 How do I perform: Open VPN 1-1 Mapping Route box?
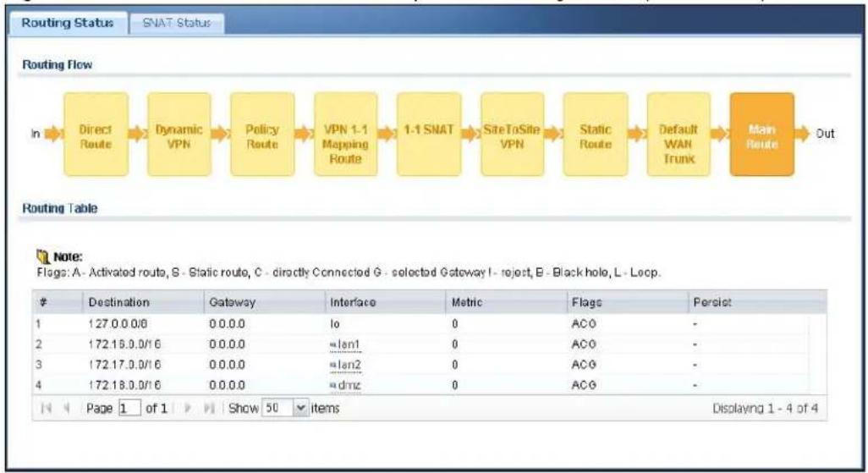point(345,135)
